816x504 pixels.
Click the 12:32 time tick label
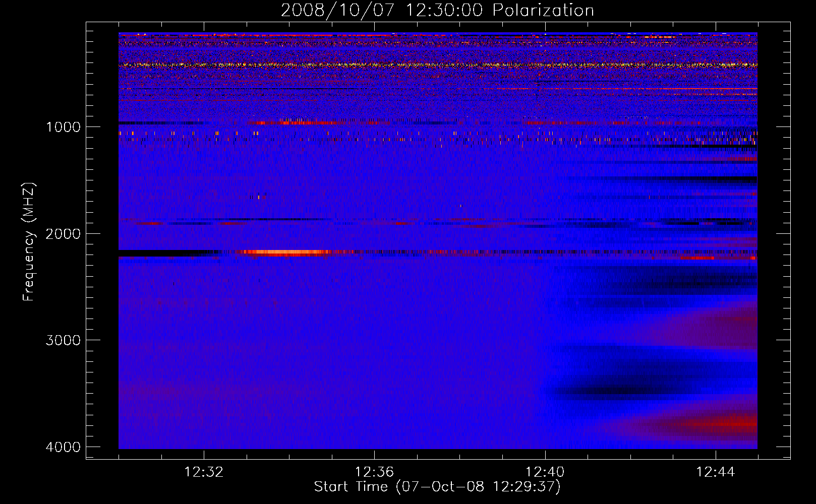204,472
